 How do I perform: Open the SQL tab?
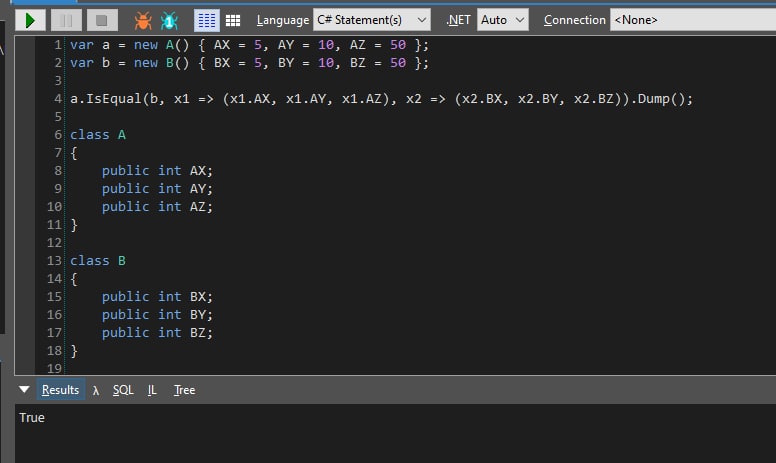[123, 390]
